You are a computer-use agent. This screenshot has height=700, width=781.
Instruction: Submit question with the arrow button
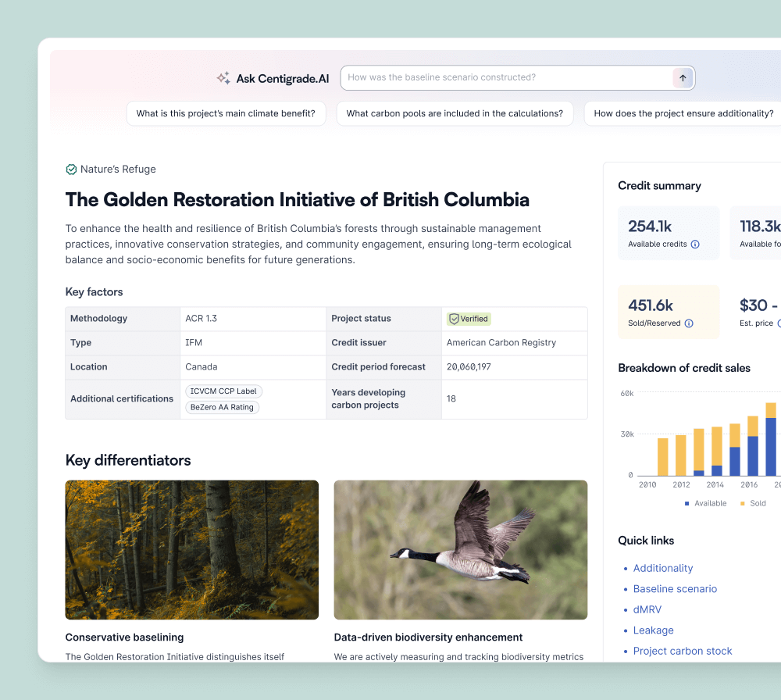683,78
